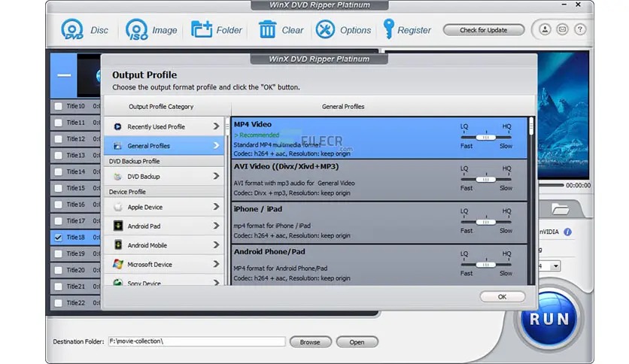The image size is (629, 364).
Task: Open Options wrench icon
Action: tap(325, 29)
